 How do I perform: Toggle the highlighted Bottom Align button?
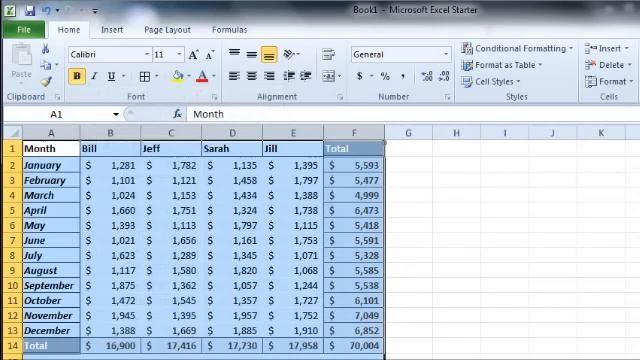pyautogui.click(x=269, y=55)
